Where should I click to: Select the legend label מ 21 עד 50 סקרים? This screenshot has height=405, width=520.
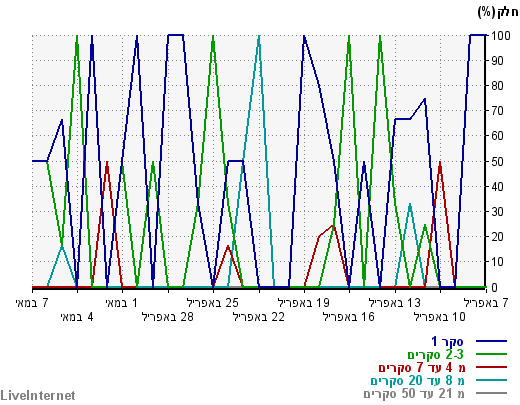[414, 393]
